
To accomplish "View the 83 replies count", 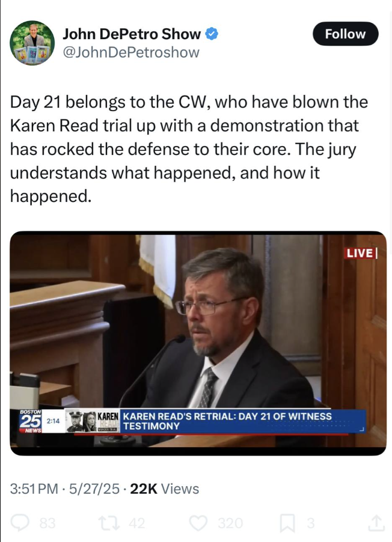I will tap(47, 523).
